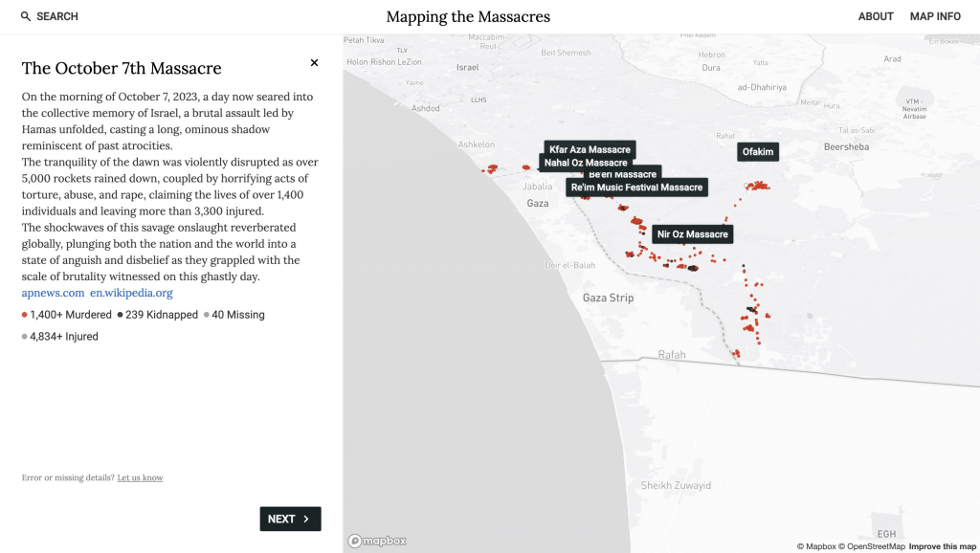The image size is (980, 553).
Task: Click the Mapping the Massacres title
Action: tap(468, 16)
